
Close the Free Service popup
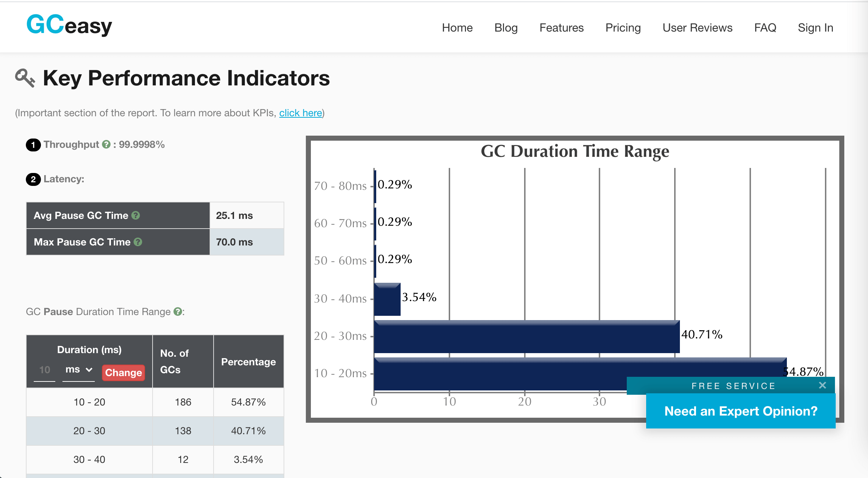pos(822,385)
